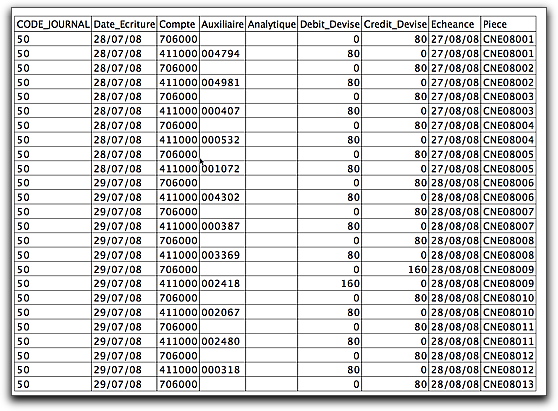This screenshot has width=558, height=411.
Task: Click the auxiliary cell 000318
Action: click(x=222, y=370)
